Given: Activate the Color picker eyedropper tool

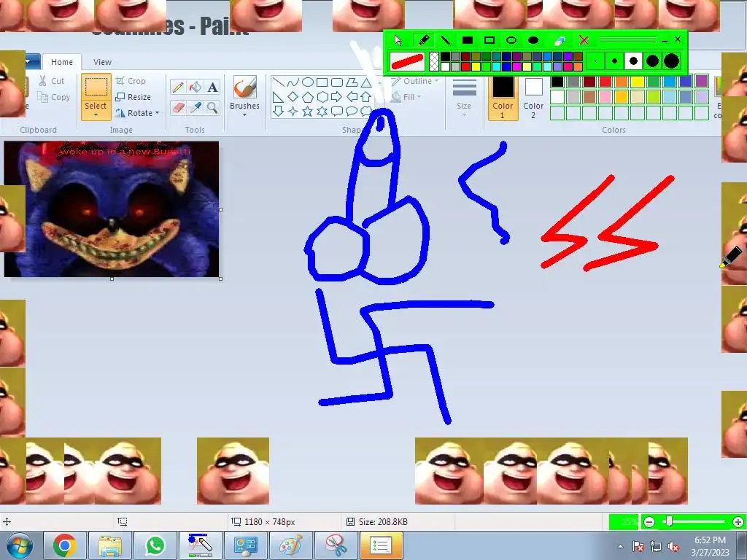Looking at the screenshot, I should tap(196, 108).
